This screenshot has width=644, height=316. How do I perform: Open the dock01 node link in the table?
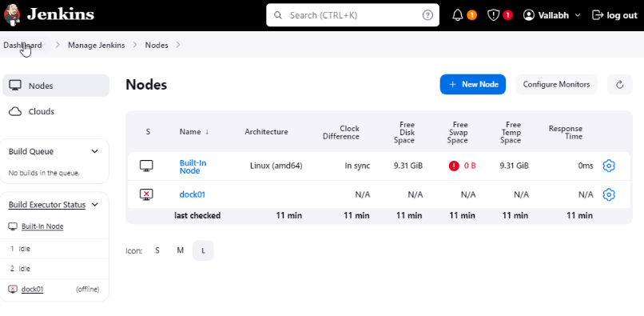(193, 194)
